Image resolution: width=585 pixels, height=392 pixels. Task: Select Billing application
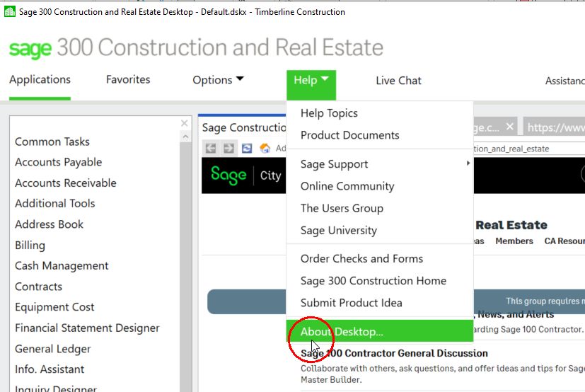pyautogui.click(x=30, y=246)
